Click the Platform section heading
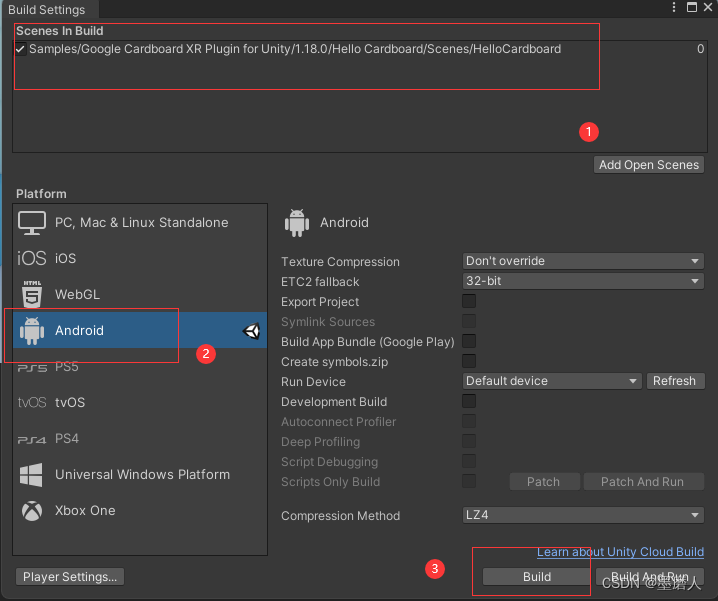 click(x=41, y=194)
